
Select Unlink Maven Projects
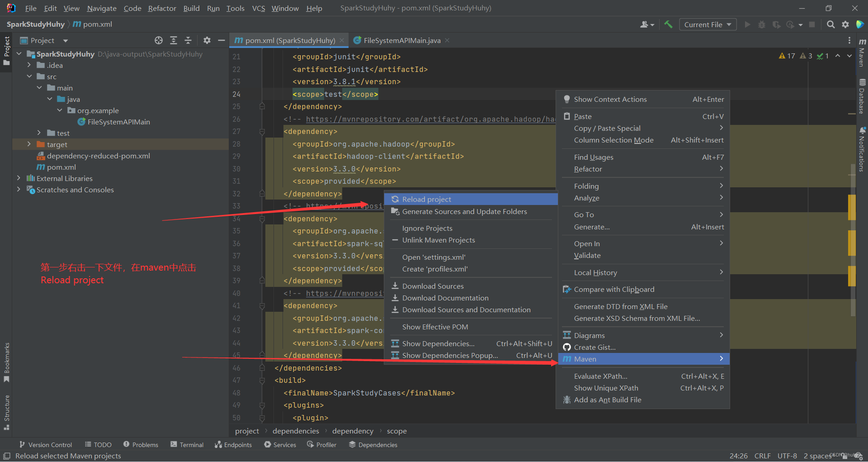point(471,240)
